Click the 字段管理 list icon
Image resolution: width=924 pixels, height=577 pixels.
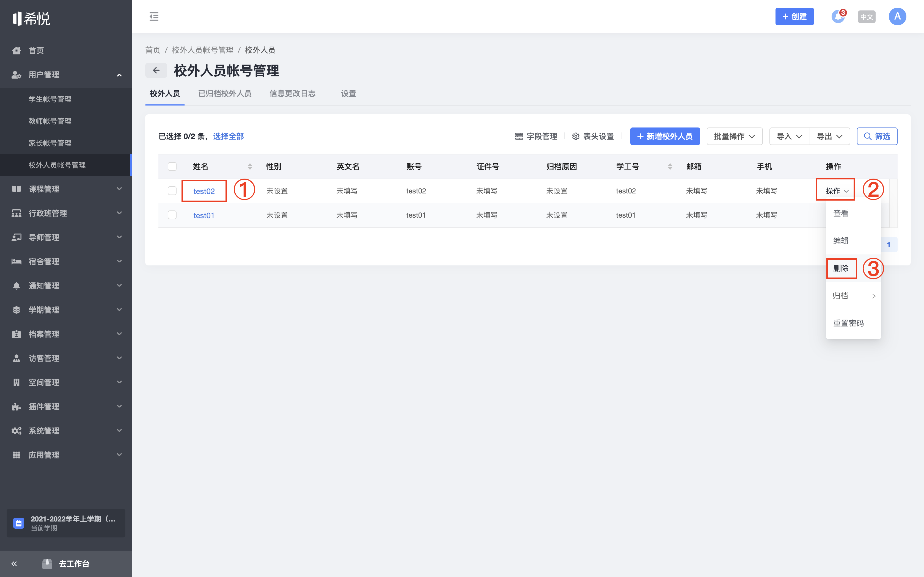click(x=519, y=136)
